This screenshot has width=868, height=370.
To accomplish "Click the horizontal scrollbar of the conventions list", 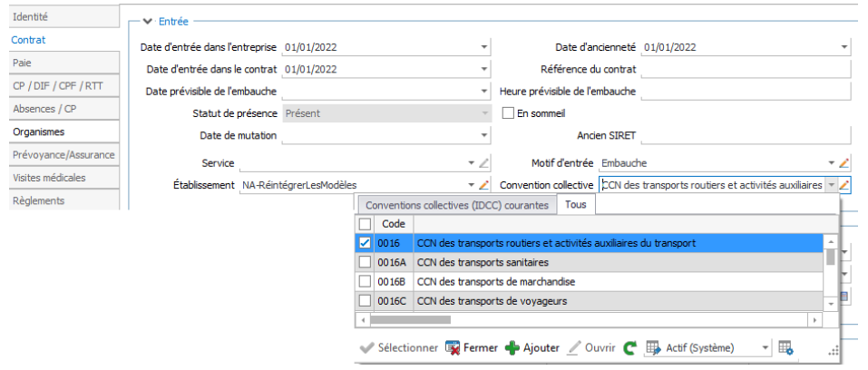I will coord(588,319).
